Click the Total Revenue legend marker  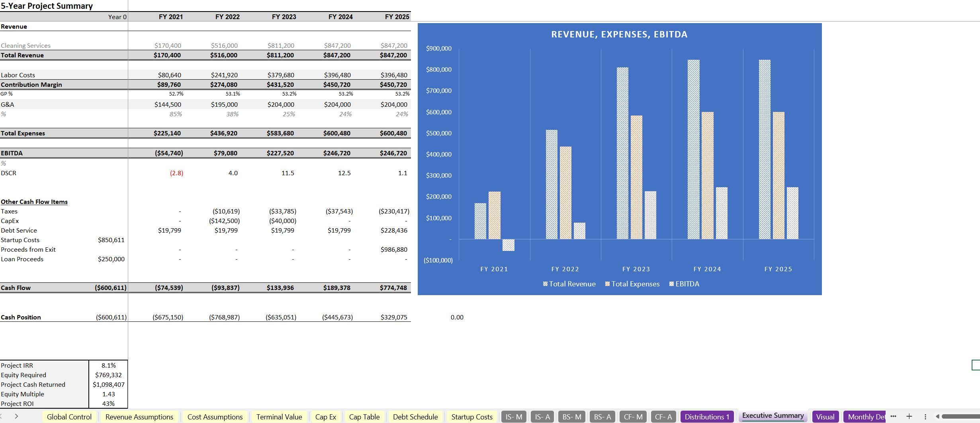click(546, 284)
